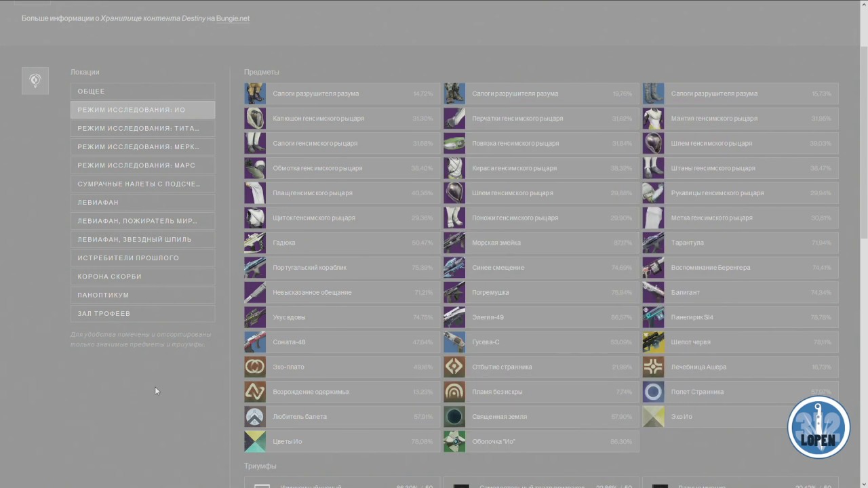This screenshot has width=868, height=488.
Task: Click the Священная земля emblem icon
Action: (x=454, y=417)
